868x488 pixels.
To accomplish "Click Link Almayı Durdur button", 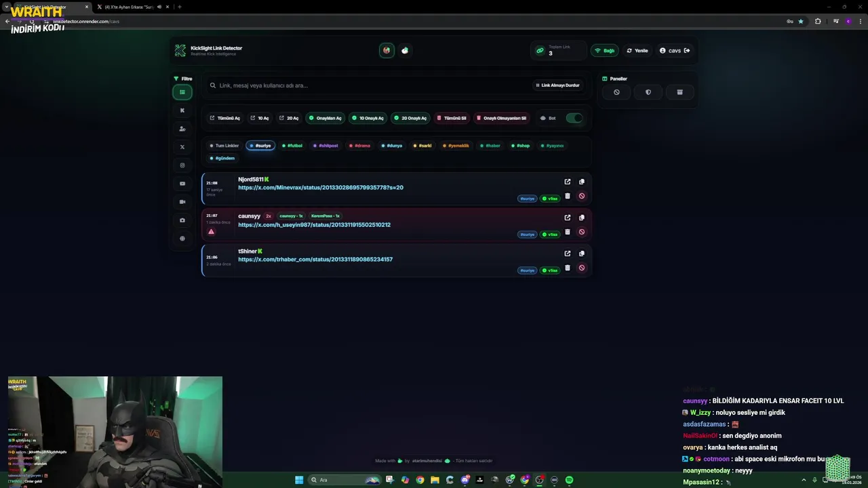I will pyautogui.click(x=558, y=85).
